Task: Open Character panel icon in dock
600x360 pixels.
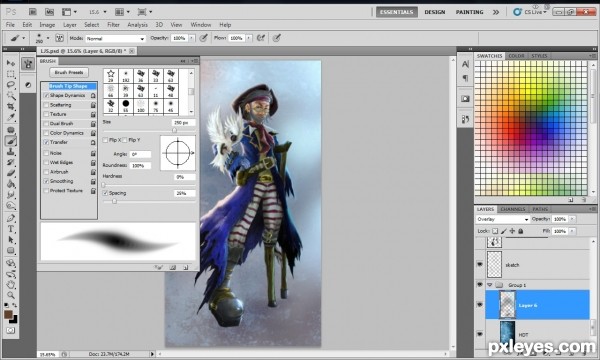Action: point(465,64)
